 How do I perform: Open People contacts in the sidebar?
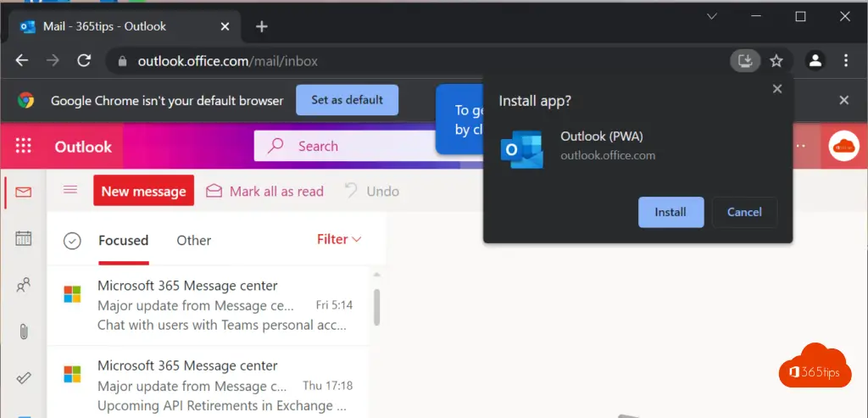coord(24,286)
